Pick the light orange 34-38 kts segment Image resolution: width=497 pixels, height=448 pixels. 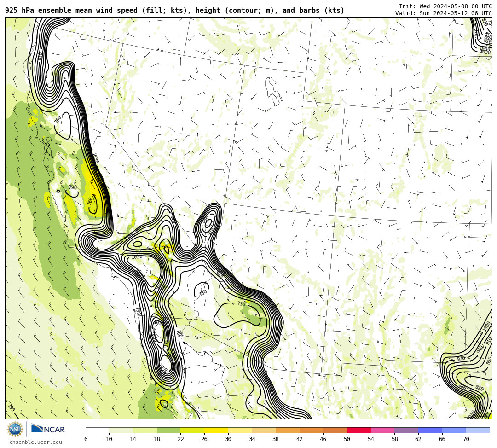[264, 430]
